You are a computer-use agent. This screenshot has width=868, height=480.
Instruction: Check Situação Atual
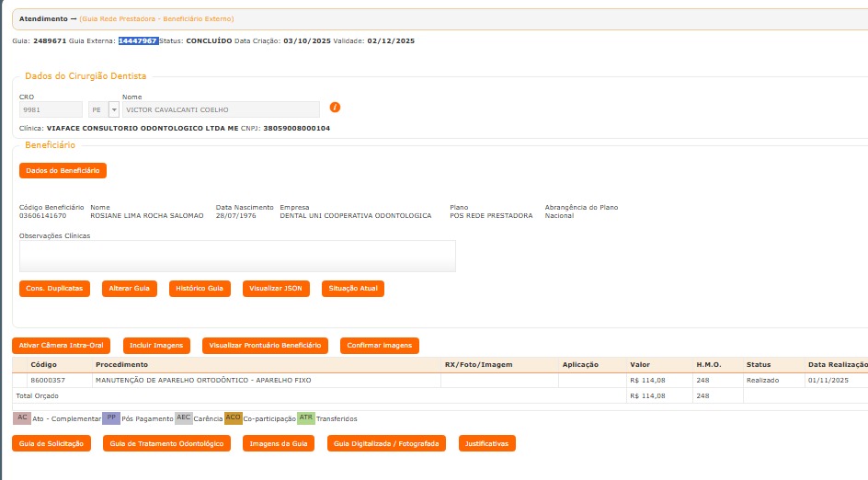click(x=352, y=289)
